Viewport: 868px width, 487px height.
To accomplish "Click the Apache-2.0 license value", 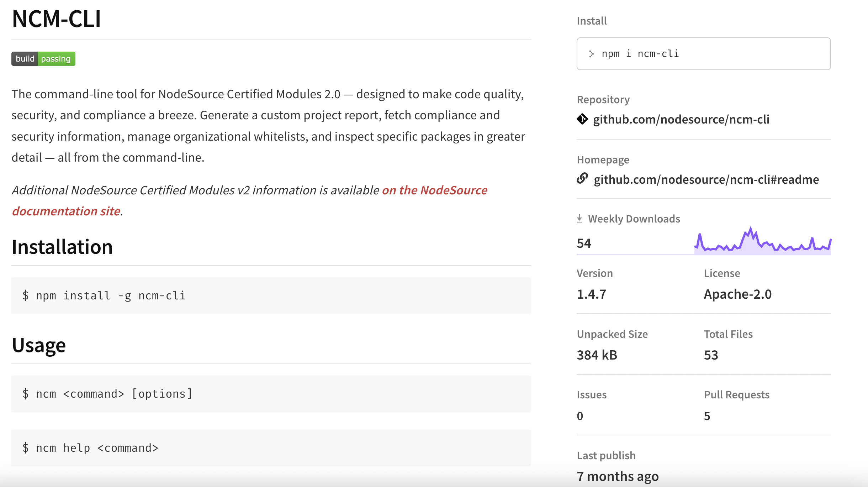I will (x=737, y=294).
